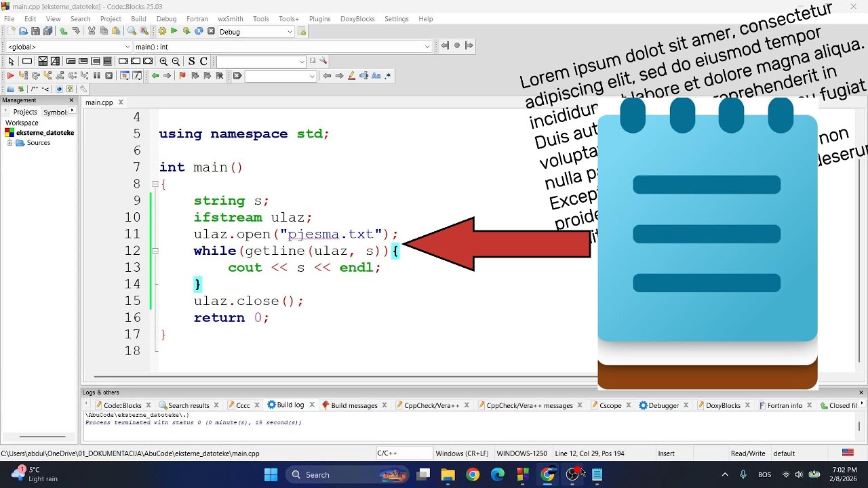Click WINDOWS-1250 encoding in status bar
Viewport: 868px width, 488px height.
click(x=521, y=453)
